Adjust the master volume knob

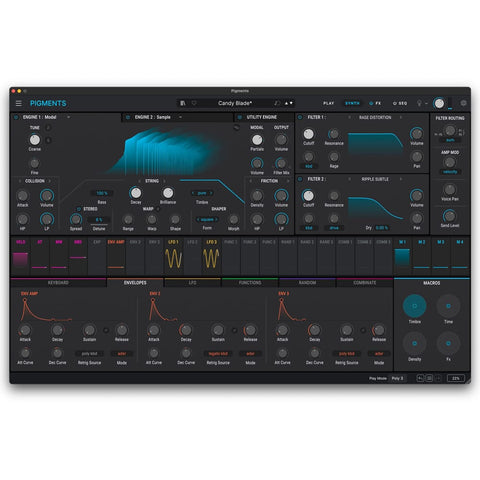[439, 103]
